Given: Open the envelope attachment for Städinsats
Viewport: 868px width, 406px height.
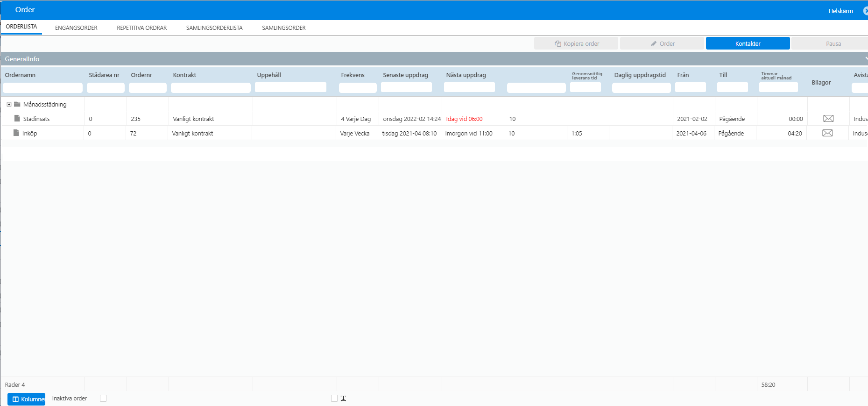Looking at the screenshot, I should click(828, 119).
